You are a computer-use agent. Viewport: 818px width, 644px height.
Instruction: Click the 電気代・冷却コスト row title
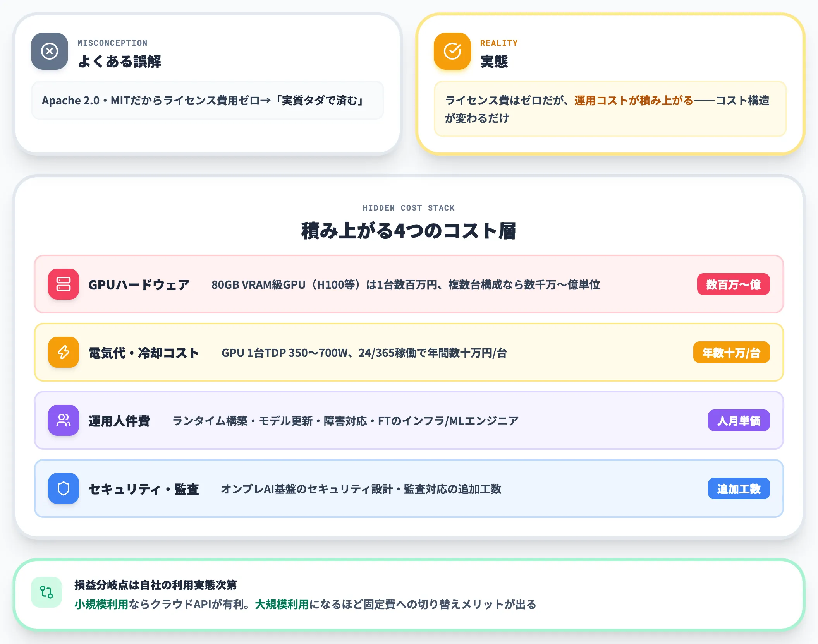pyautogui.click(x=144, y=353)
